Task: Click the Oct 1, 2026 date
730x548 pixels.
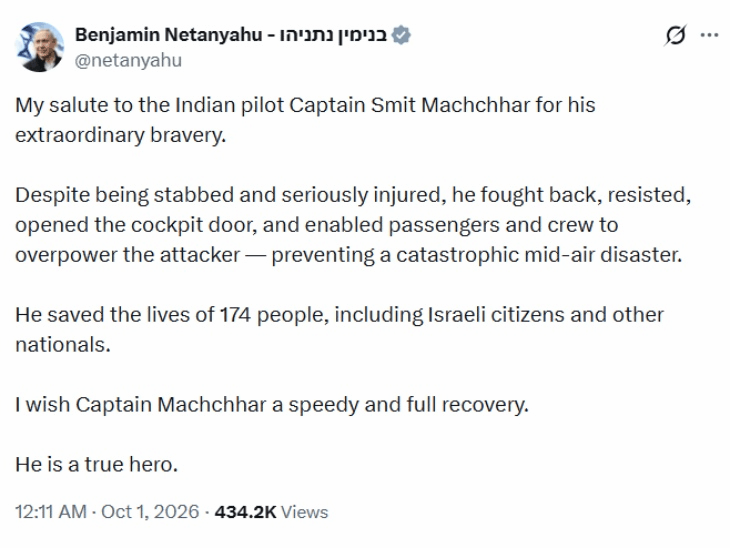Action: (150, 512)
